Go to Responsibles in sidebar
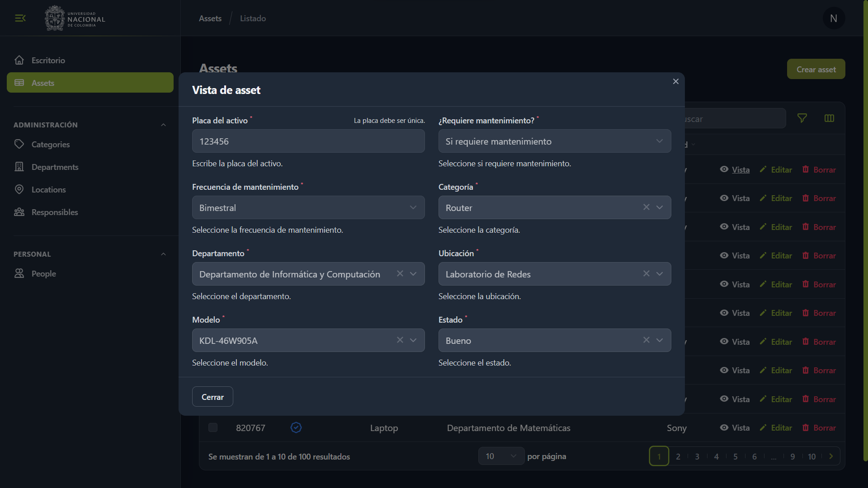 pyautogui.click(x=55, y=212)
